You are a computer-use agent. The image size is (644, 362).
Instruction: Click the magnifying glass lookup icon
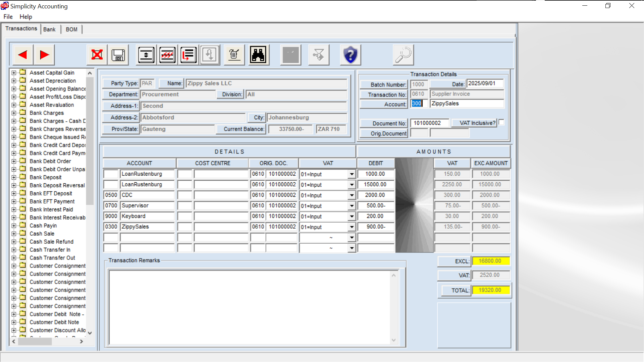pyautogui.click(x=403, y=55)
